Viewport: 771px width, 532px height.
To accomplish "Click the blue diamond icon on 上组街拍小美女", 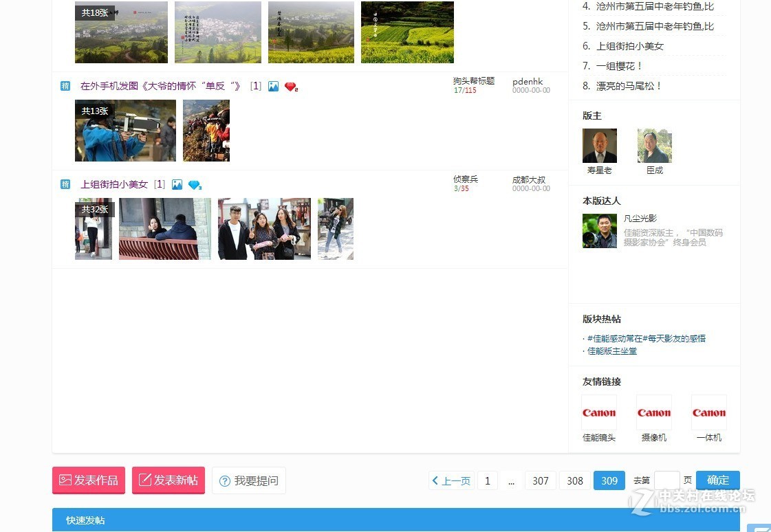I will point(193,184).
